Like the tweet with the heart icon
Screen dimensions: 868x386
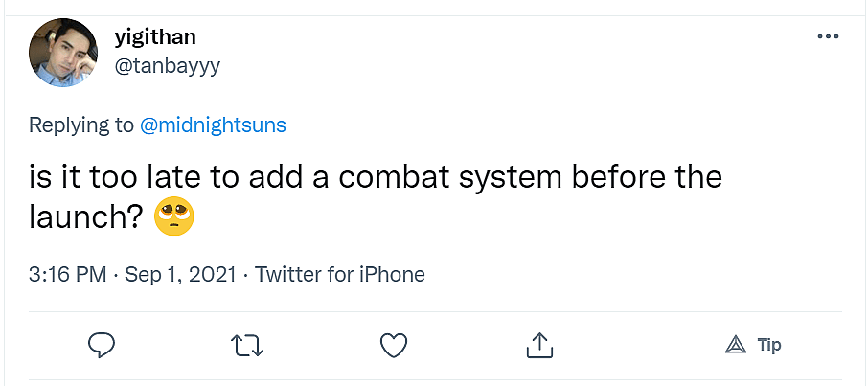pyautogui.click(x=394, y=345)
